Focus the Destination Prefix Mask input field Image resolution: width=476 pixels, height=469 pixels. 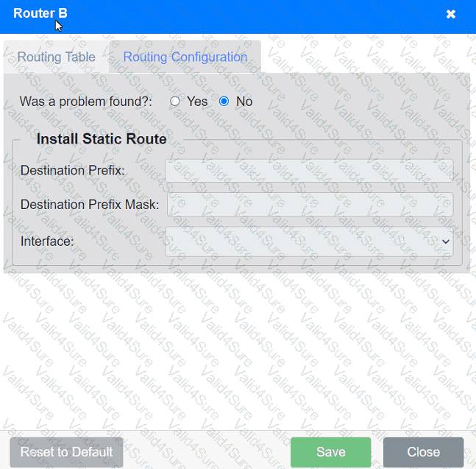tap(310, 204)
